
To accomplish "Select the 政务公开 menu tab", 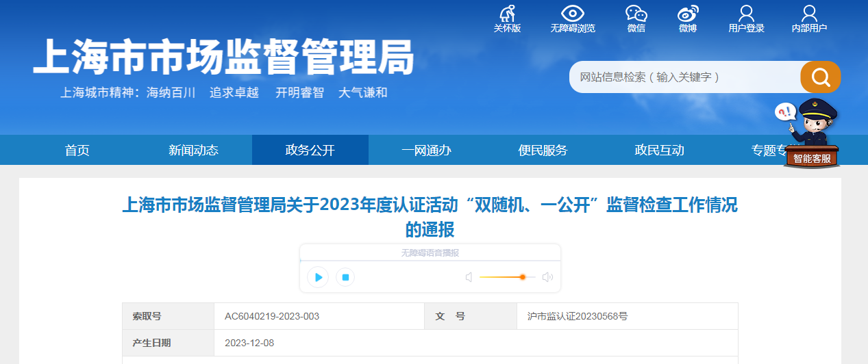I will coord(310,151).
